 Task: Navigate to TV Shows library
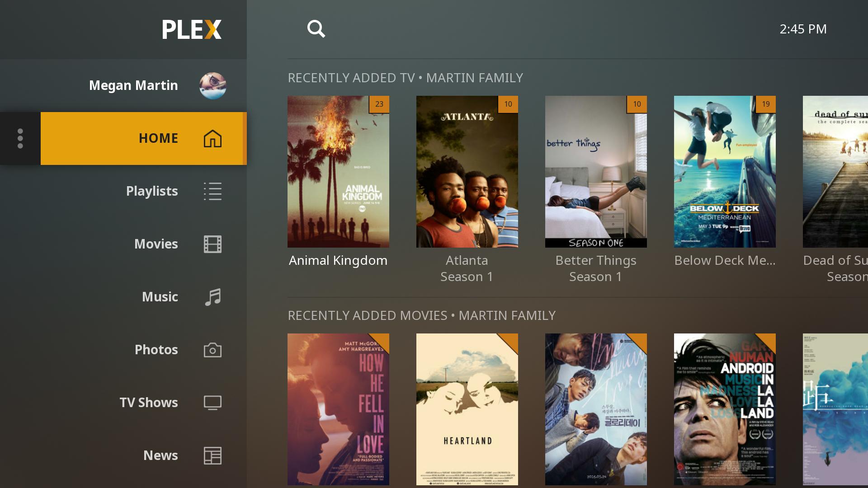pyautogui.click(x=147, y=402)
